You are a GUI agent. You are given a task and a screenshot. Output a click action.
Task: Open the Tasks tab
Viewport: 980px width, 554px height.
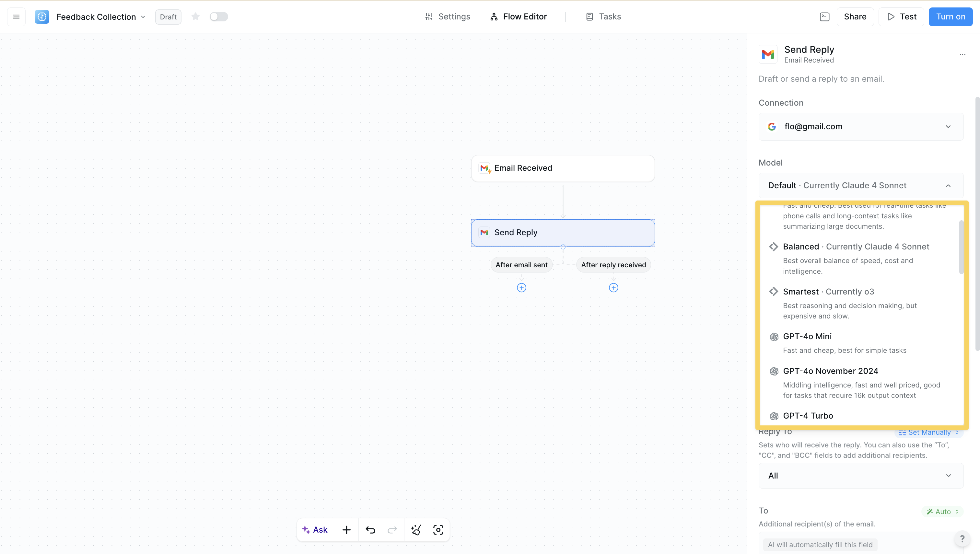pyautogui.click(x=603, y=17)
